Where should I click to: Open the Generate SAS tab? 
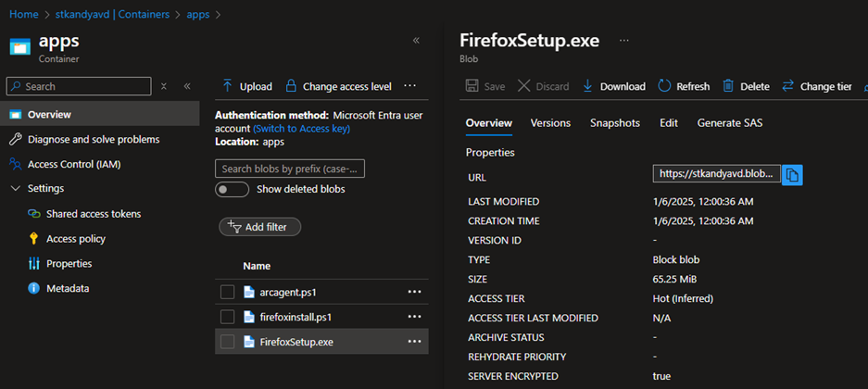click(730, 123)
